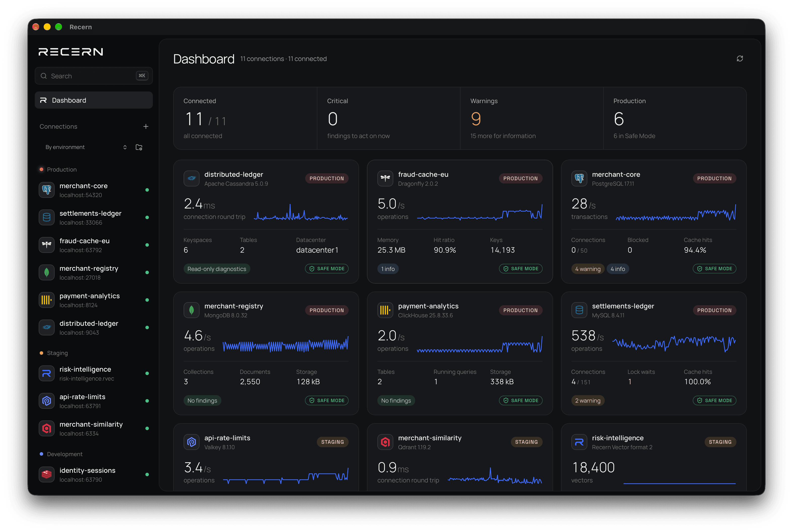Click the 2 warning badge on settlements-ledger card
The height and width of the screenshot is (532, 793).
588,401
